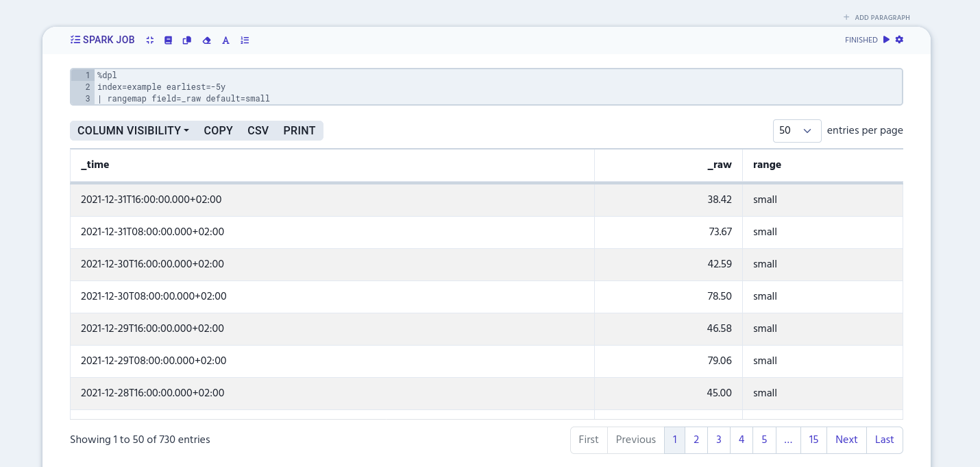
Task: Go to page 3 of results
Action: pyautogui.click(x=718, y=440)
